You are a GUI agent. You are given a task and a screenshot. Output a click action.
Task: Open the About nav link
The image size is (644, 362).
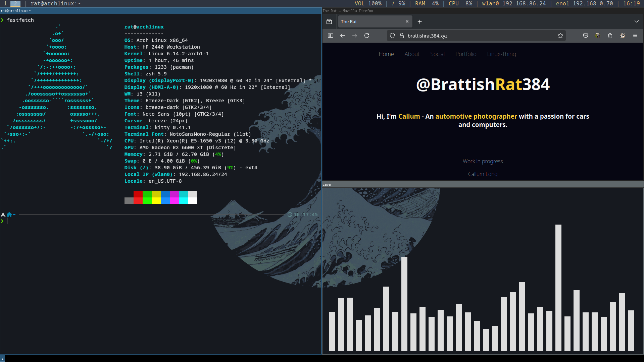412,54
